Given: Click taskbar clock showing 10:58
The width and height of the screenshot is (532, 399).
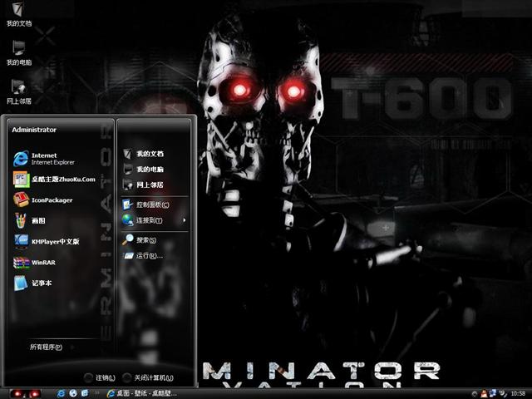Looking at the screenshot, I should click(x=518, y=393).
